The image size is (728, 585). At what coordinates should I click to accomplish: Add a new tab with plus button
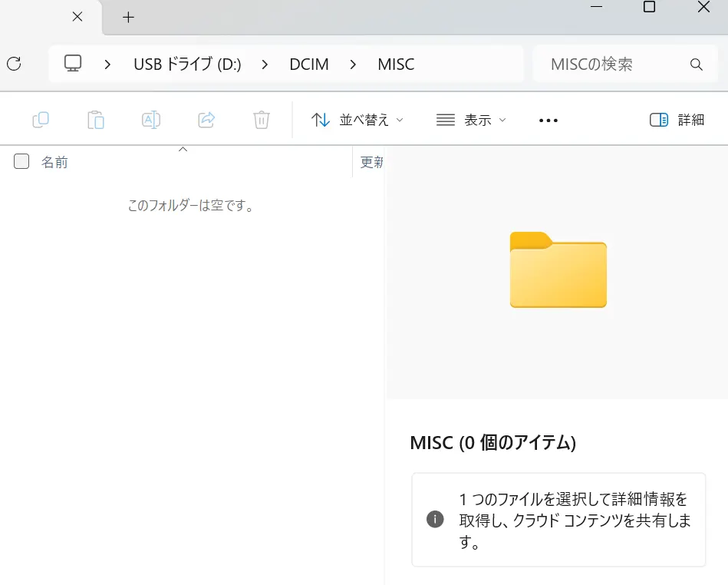tap(128, 17)
